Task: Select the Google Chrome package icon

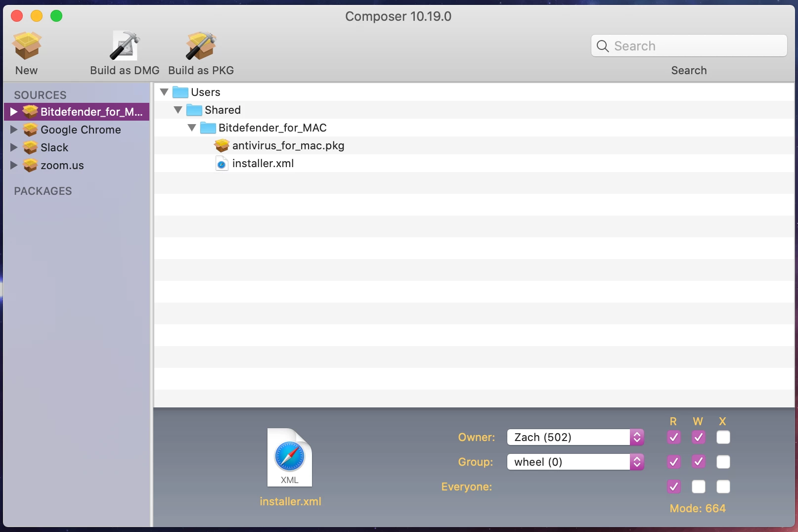Action: [30, 130]
